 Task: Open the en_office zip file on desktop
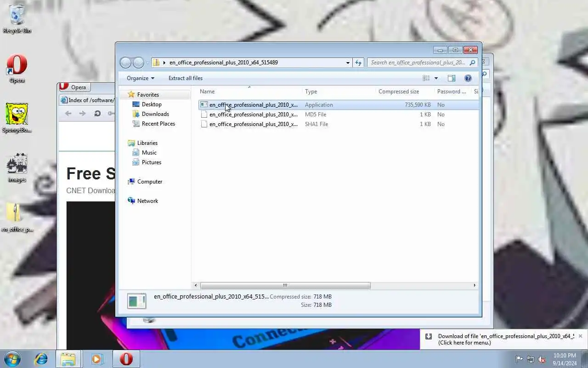click(17, 218)
